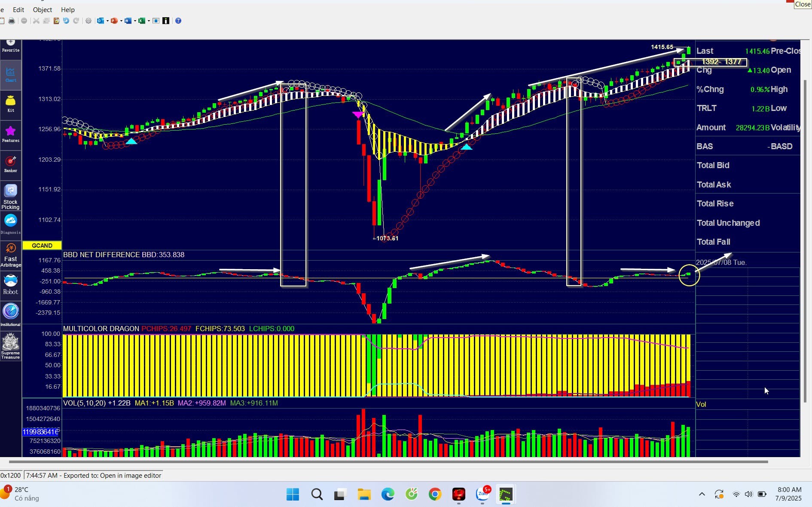Open the Kit sidebar panel
This screenshot has height=507, width=812.
point(11,104)
